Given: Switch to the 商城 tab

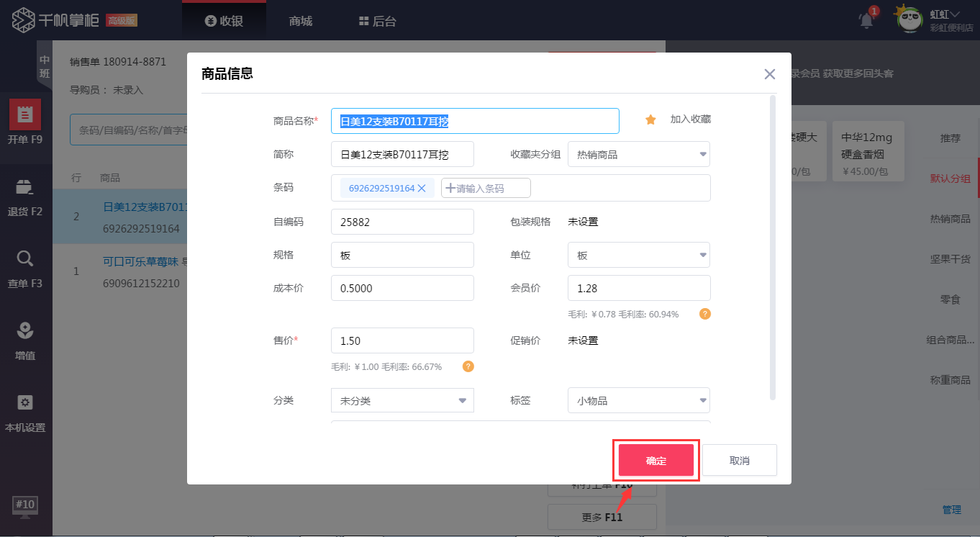Looking at the screenshot, I should point(299,21).
